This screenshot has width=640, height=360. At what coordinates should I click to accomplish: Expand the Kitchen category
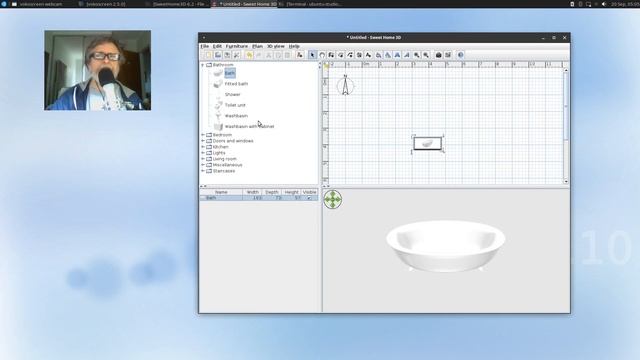click(x=203, y=147)
